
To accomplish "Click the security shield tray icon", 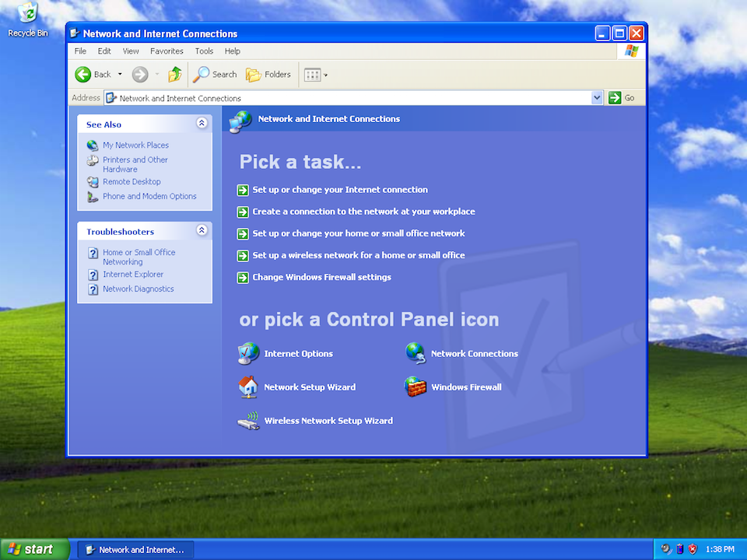I will coord(693,549).
